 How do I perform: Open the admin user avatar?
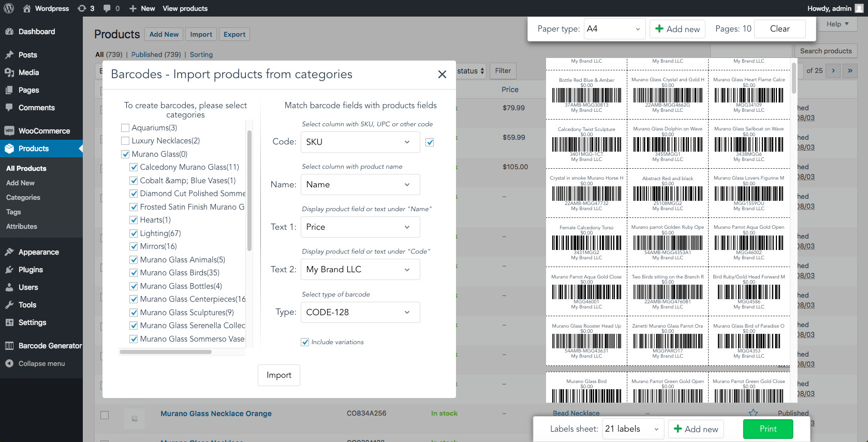(x=859, y=8)
